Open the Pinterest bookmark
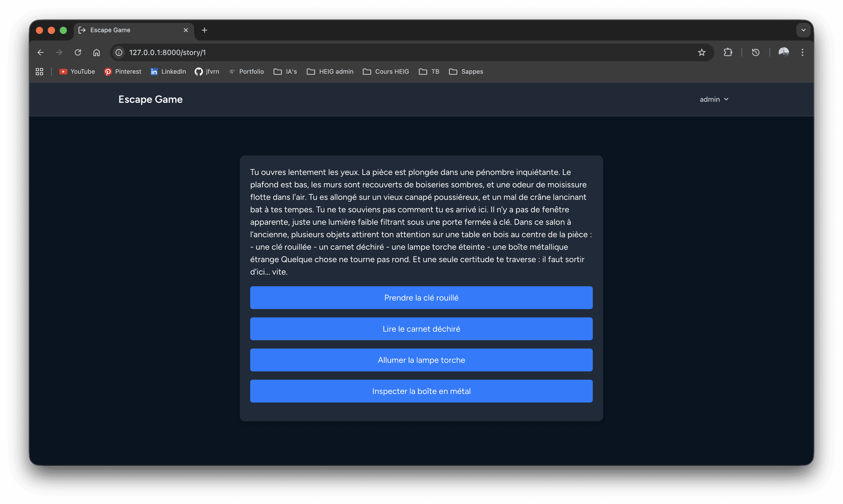Viewport: 843px width, 504px height. pos(123,71)
